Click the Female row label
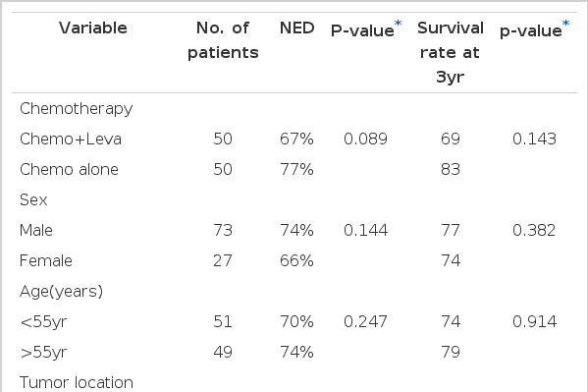 tap(46, 261)
